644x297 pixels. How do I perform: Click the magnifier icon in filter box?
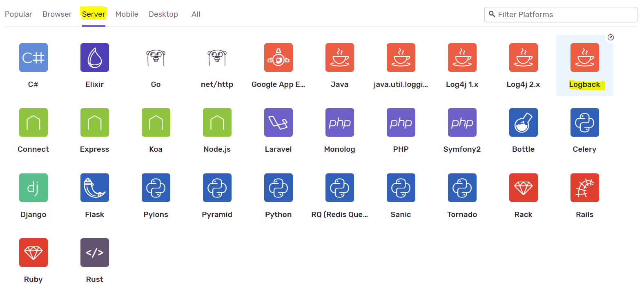pyautogui.click(x=492, y=14)
